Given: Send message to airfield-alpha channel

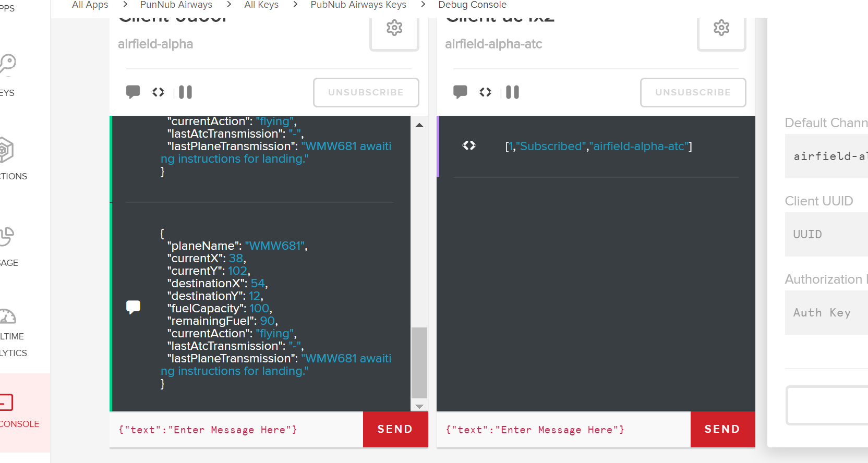Looking at the screenshot, I should point(395,429).
